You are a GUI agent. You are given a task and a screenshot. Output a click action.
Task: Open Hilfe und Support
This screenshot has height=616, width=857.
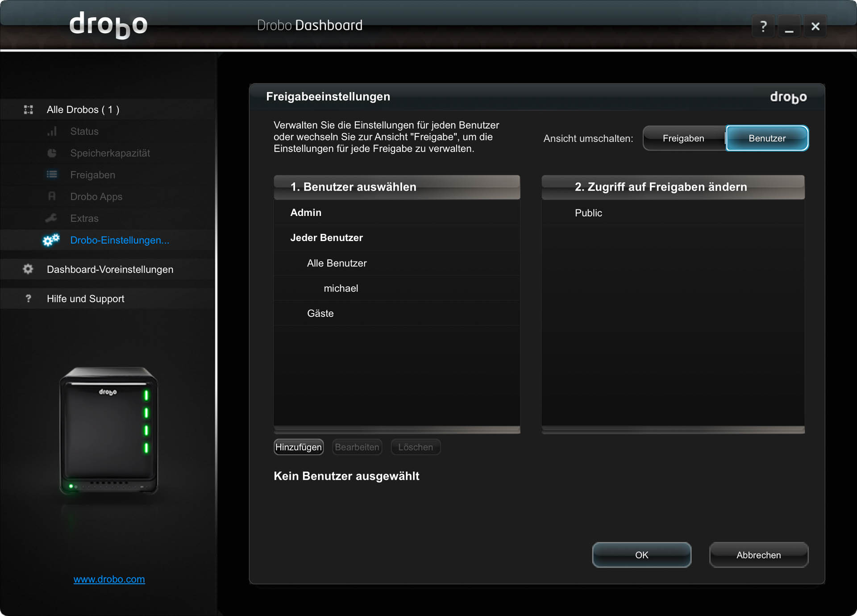(x=85, y=299)
